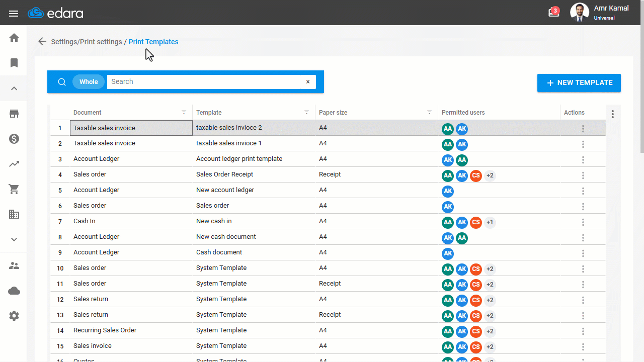
Task: Open the people users sidebar icon
Action: [14, 265]
